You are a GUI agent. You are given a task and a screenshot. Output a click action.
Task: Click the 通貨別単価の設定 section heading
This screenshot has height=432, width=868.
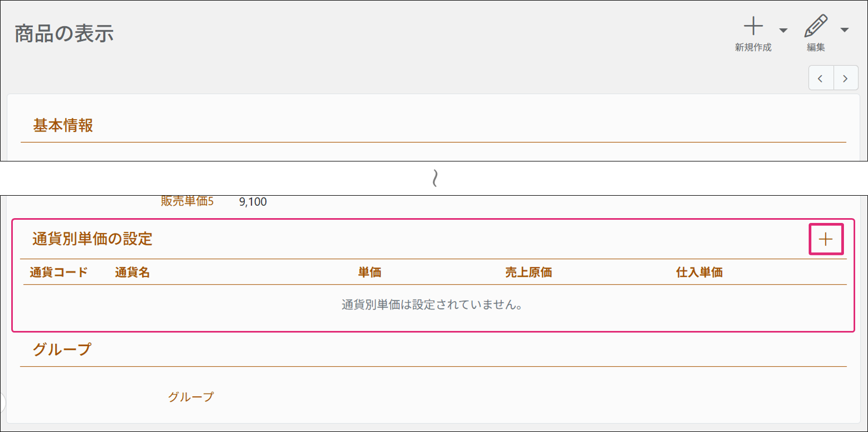(92, 239)
